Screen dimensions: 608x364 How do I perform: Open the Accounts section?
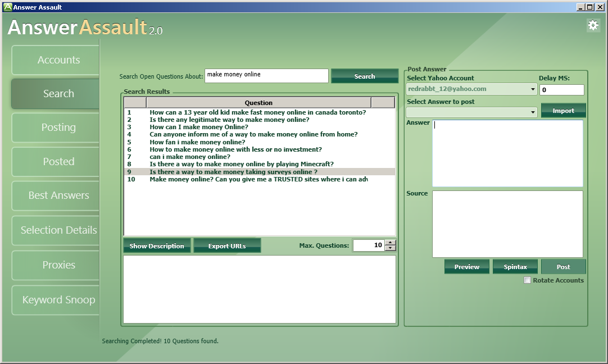[x=56, y=60]
